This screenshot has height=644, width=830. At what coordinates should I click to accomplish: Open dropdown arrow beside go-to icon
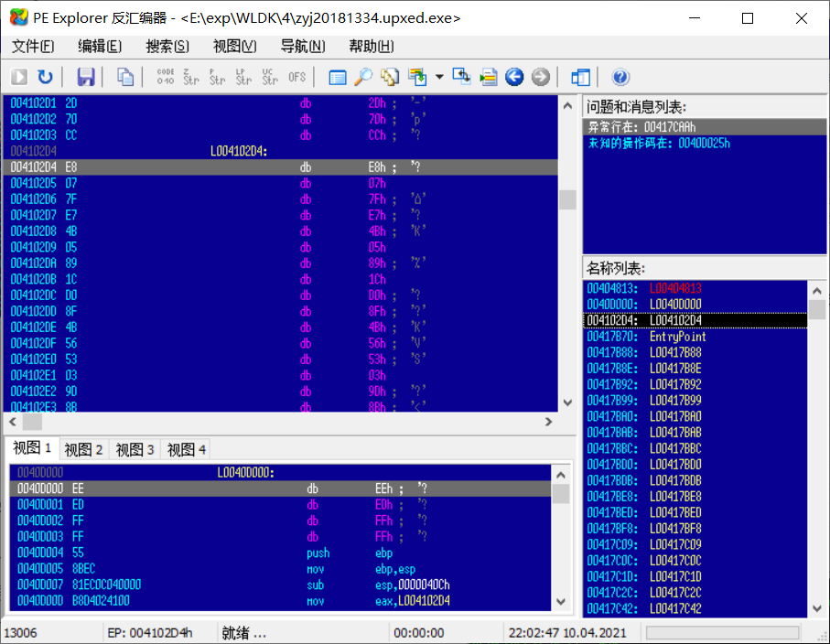click(x=439, y=77)
